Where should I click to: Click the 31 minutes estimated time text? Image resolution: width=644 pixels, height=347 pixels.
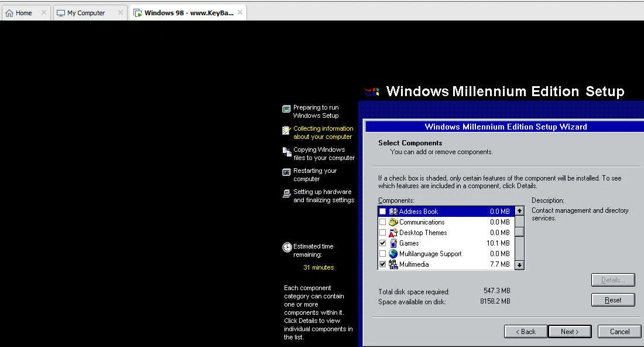tap(318, 267)
